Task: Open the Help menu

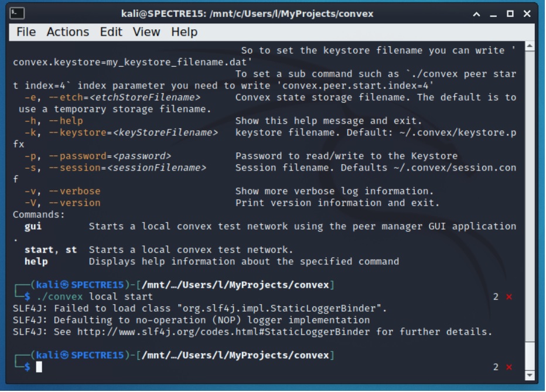Action: point(184,32)
